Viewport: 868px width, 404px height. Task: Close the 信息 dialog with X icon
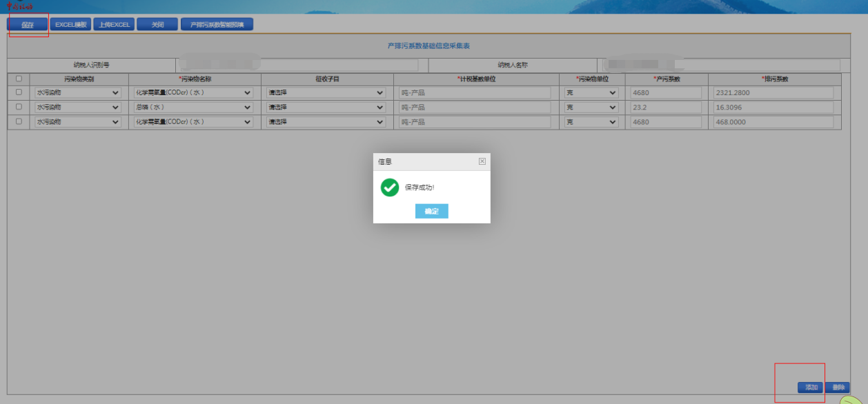[x=482, y=161]
